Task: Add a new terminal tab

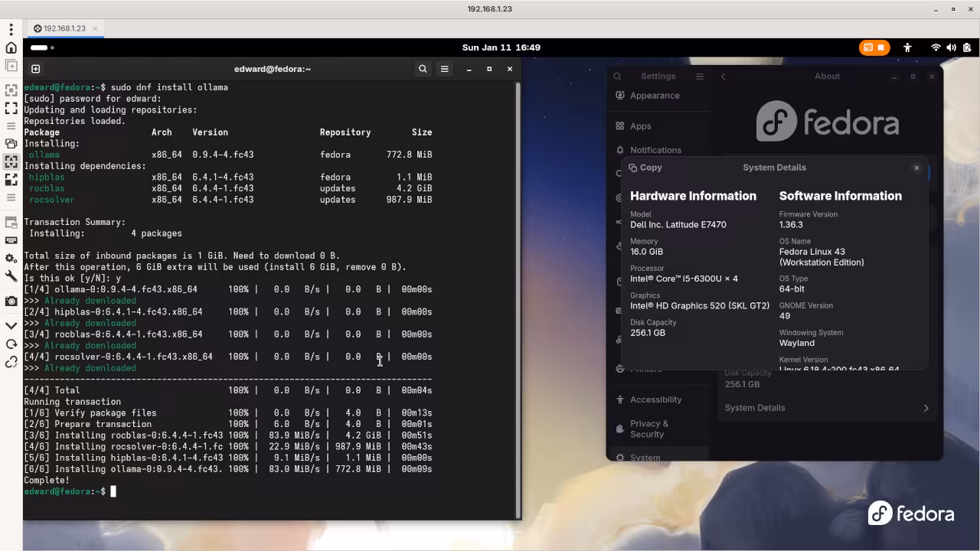Action: point(35,69)
